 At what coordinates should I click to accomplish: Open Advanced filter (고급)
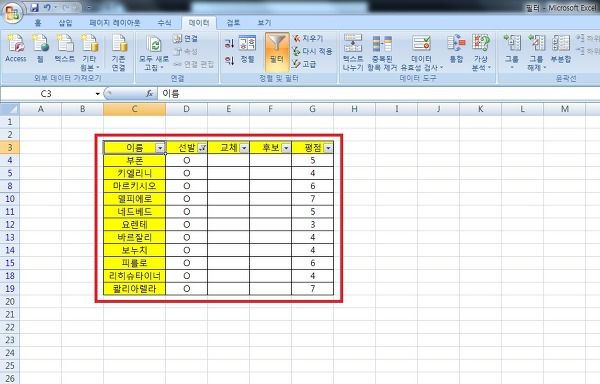tap(305, 64)
